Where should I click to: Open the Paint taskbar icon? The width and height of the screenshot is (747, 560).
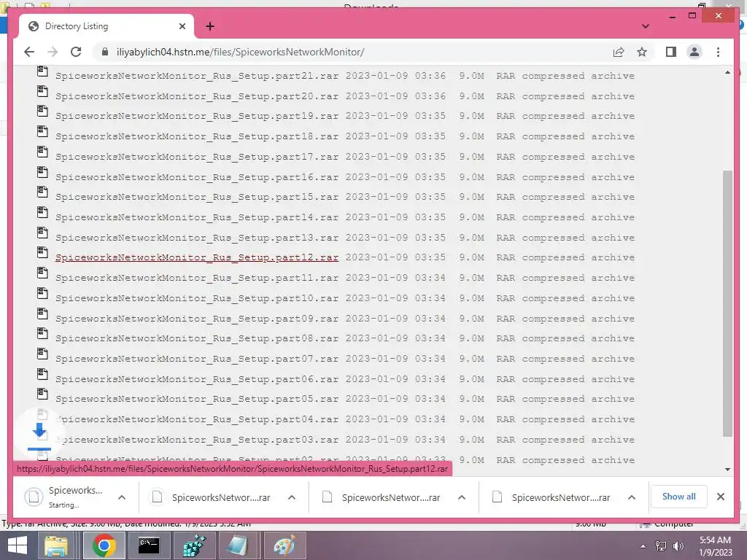click(285, 545)
